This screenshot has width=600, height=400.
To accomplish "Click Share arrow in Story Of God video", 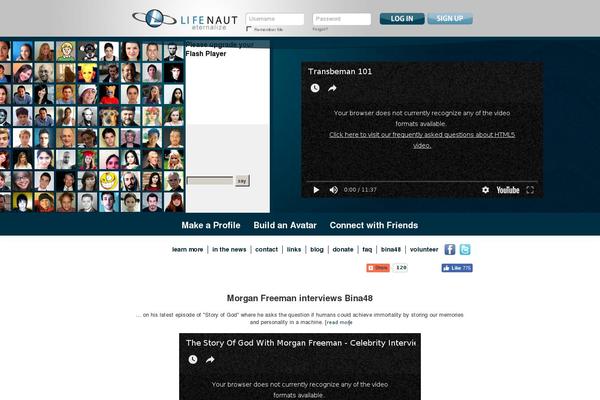I will click(210, 360).
